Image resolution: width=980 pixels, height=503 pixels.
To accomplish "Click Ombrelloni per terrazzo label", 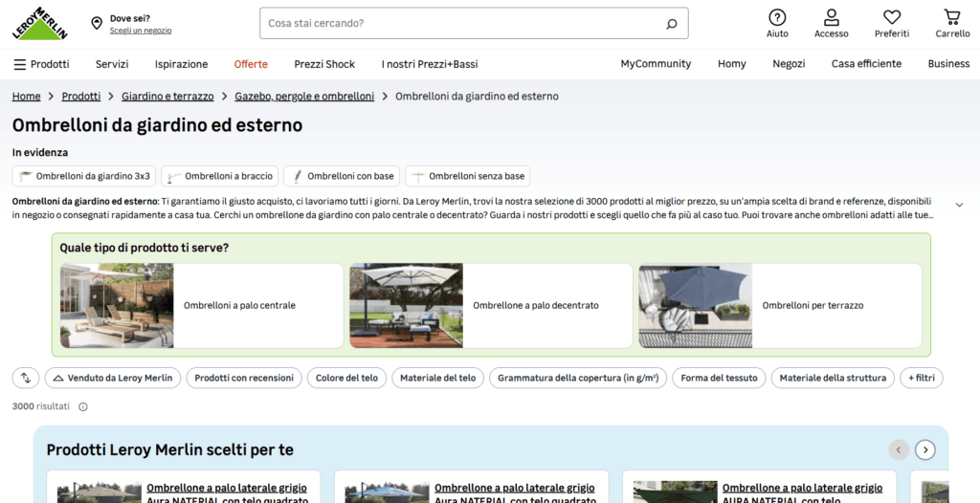I will [x=813, y=306].
